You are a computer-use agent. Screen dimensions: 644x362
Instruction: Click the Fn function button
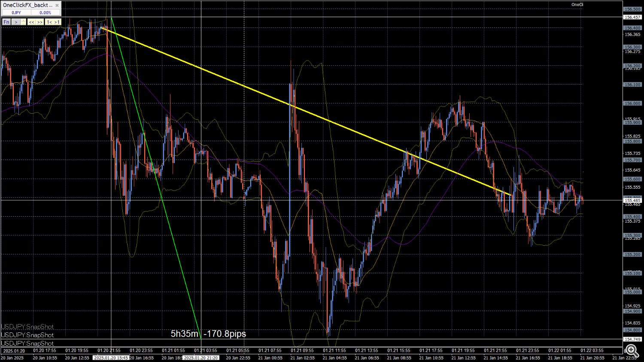[x=6, y=22]
